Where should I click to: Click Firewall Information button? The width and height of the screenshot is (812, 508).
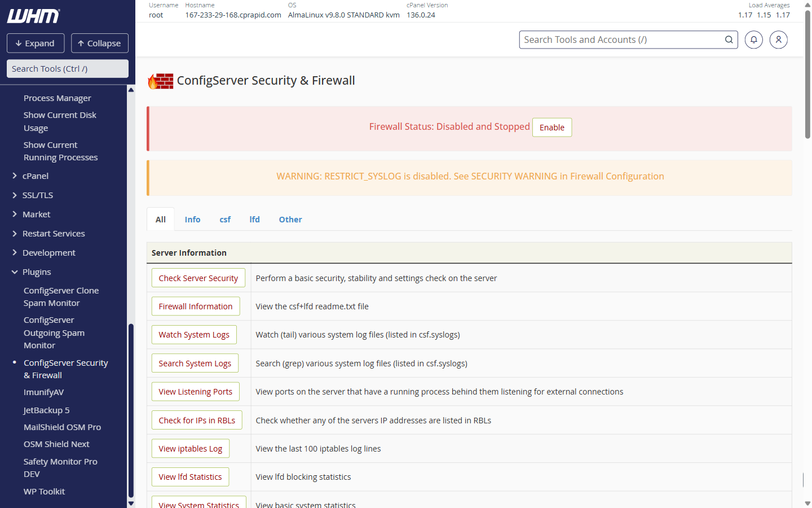tap(196, 306)
